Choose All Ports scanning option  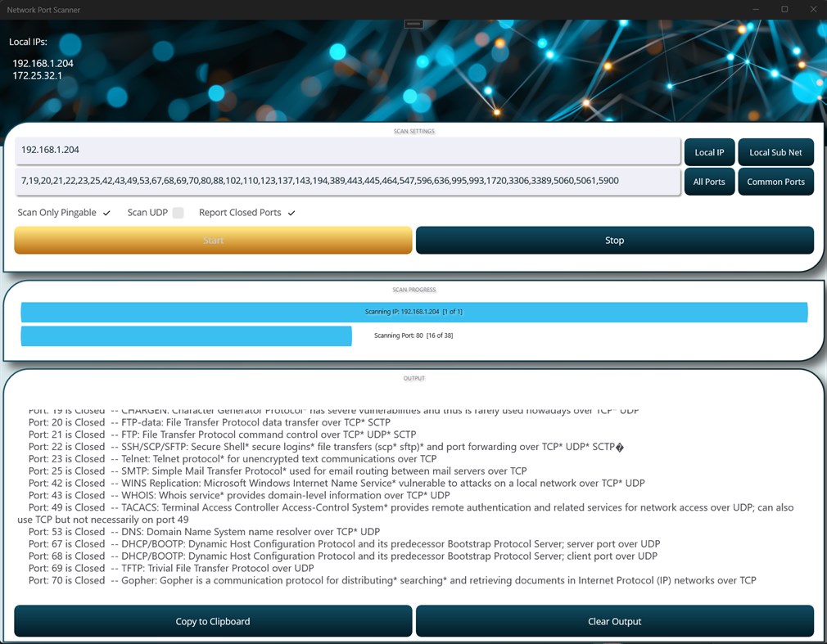[709, 181]
